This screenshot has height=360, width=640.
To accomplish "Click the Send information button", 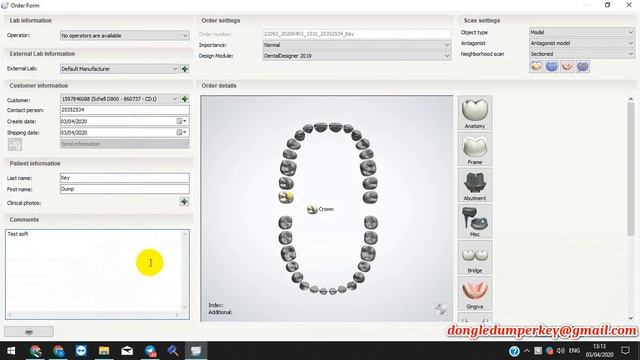I will (124, 144).
